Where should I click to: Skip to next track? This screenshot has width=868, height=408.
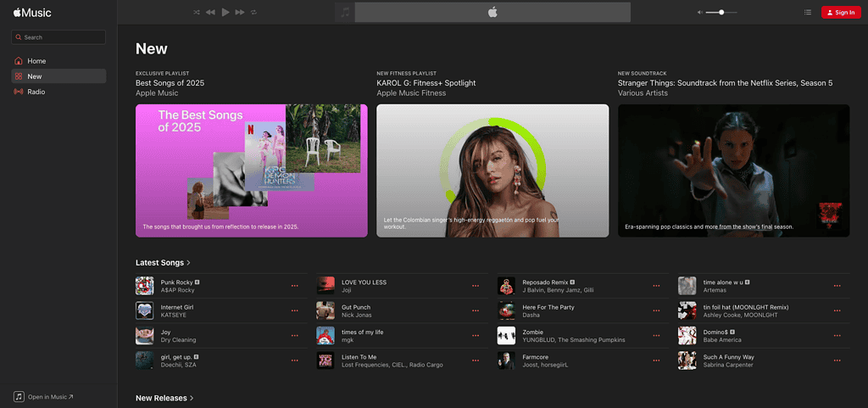(x=240, y=12)
